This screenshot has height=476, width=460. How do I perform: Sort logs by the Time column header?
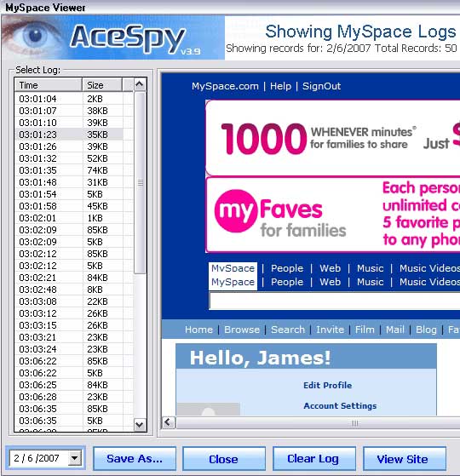coord(49,84)
